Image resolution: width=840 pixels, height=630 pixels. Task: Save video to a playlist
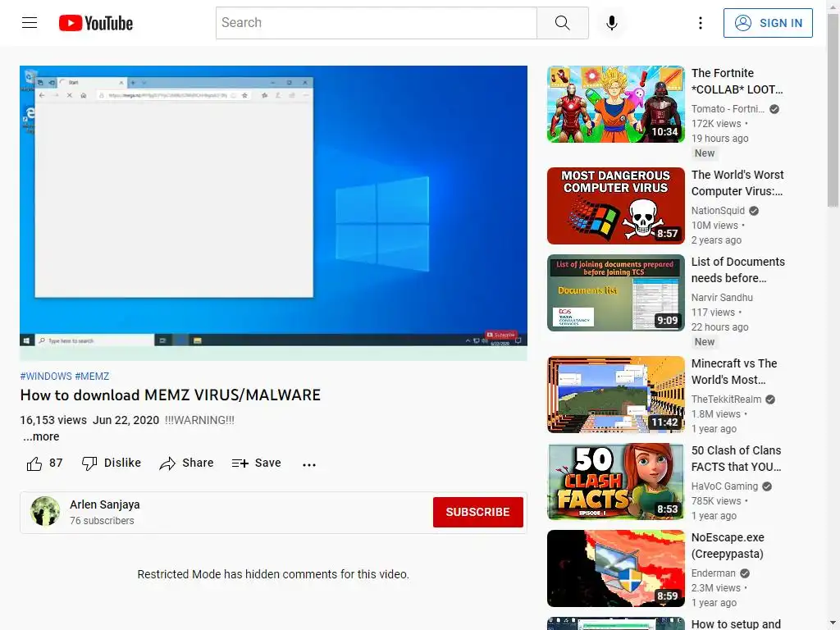coord(256,463)
